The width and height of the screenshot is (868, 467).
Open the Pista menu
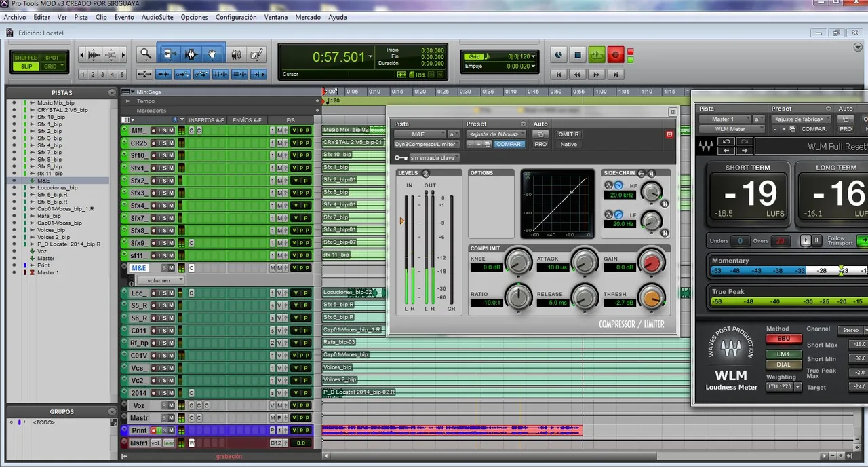pos(81,17)
